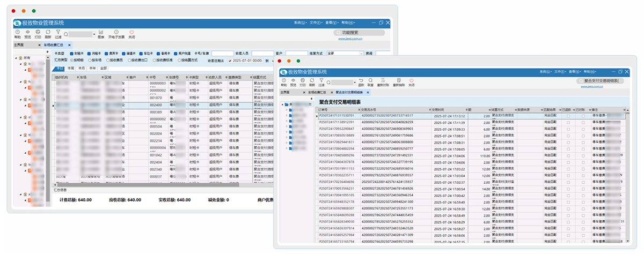Select the 本月 date range button

82,69
